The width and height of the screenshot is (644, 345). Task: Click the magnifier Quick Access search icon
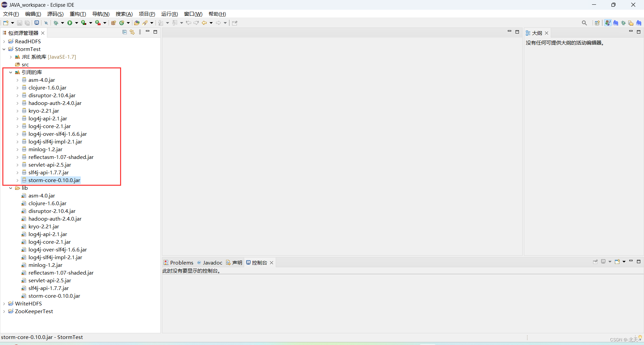[x=584, y=23]
